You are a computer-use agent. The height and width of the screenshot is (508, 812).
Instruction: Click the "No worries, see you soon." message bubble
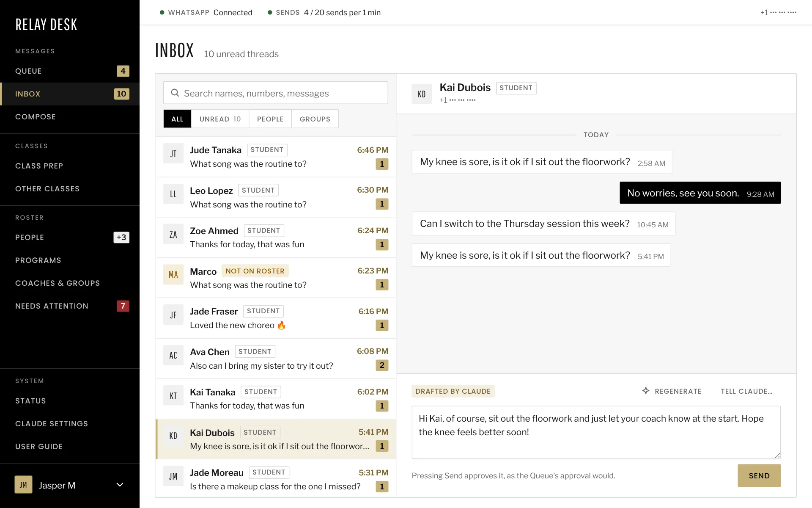(700, 193)
